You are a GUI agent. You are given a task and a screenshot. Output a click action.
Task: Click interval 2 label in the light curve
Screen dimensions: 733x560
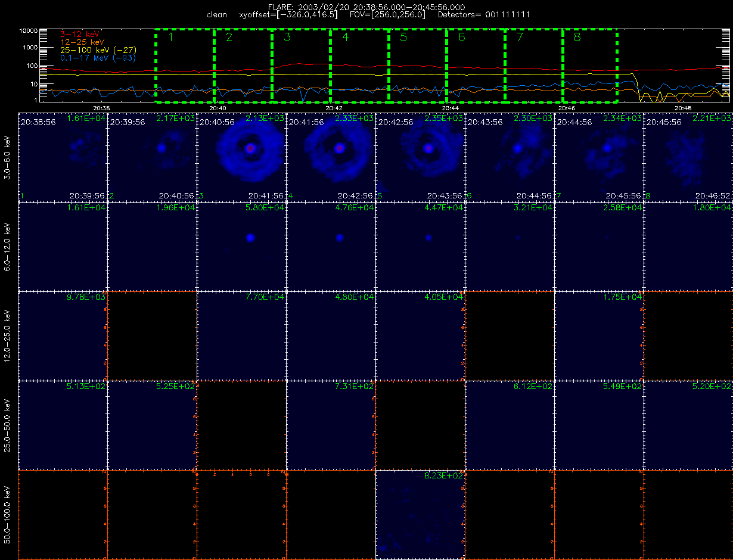click(x=229, y=38)
